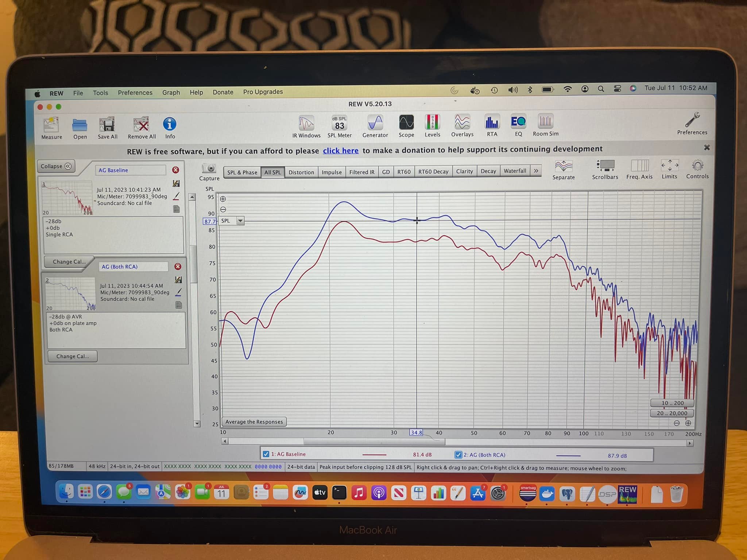Collapse the measurements panel
The image size is (747, 560).
tap(56, 166)
